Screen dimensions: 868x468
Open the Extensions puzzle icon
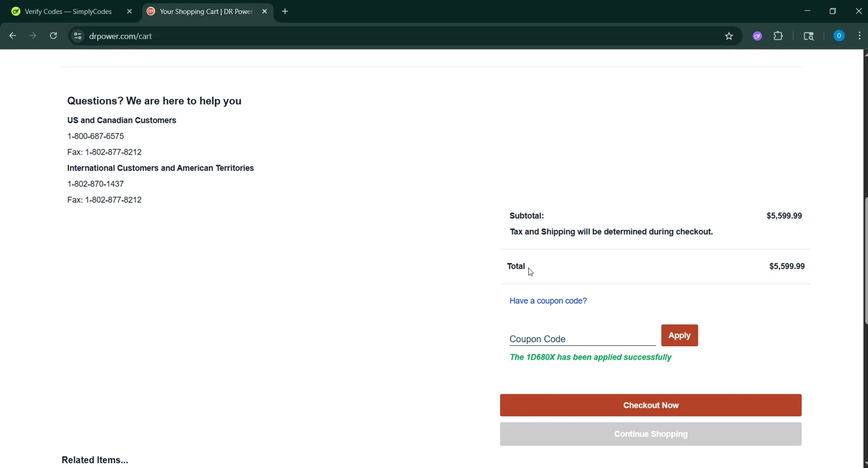[778, 36]
